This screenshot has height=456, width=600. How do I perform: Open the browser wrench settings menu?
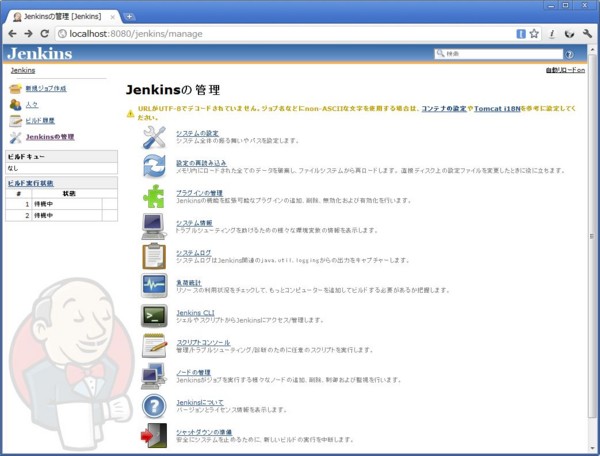pyautogui.click(x=587, y=34)
